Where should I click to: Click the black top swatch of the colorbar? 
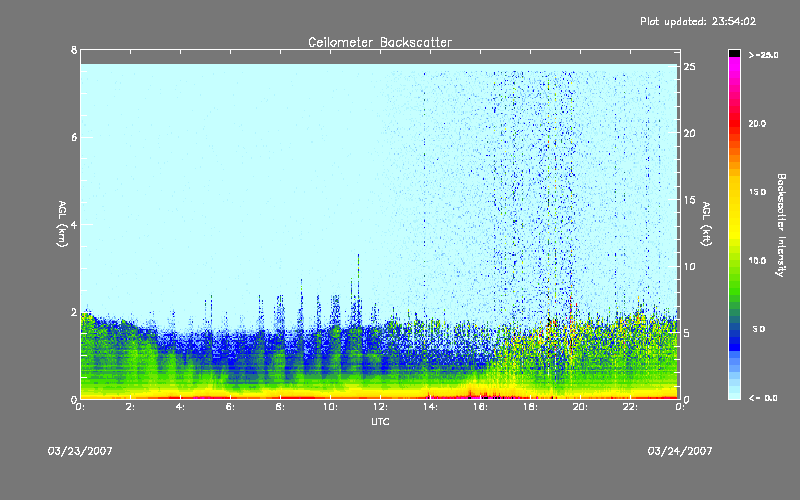coord(734,53)
